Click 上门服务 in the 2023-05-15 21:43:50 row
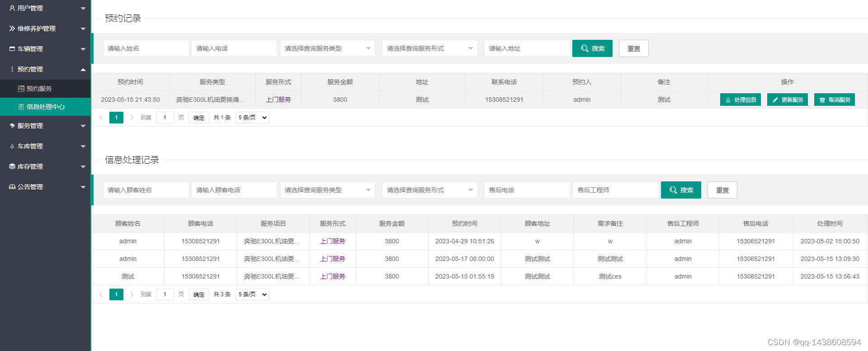The width and height of the screenshot is (868, 351). tap(278, 100)
